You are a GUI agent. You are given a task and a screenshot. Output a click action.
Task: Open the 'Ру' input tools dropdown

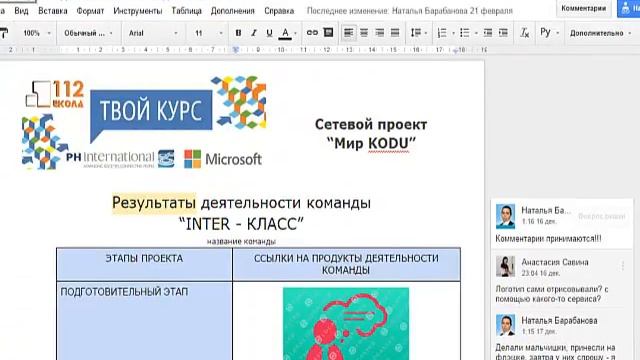tap(549, 33)
